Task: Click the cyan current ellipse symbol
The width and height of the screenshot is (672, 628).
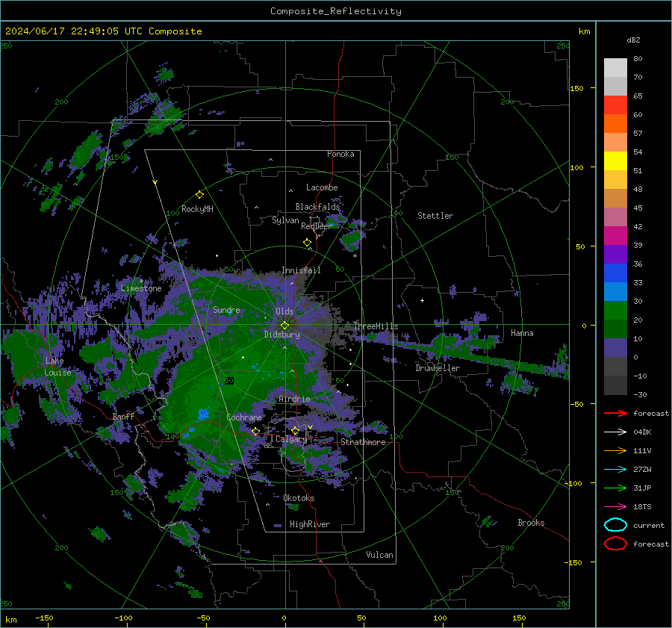Action: click(615, 525)
